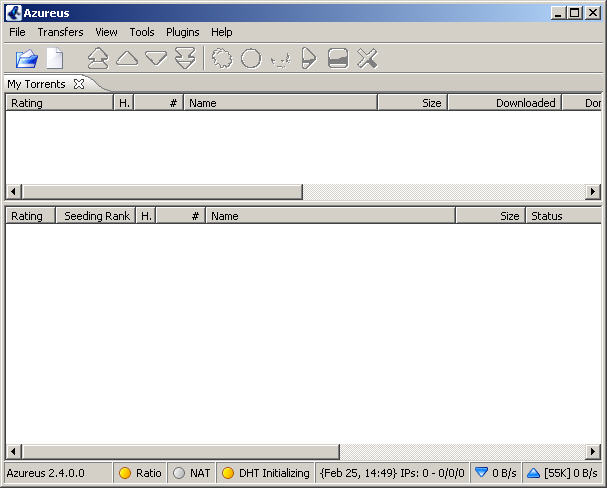This screenshot has height=488, width=607.
Task: Move the torrent to bottom with the double down arrow
Action: [185, 58]
